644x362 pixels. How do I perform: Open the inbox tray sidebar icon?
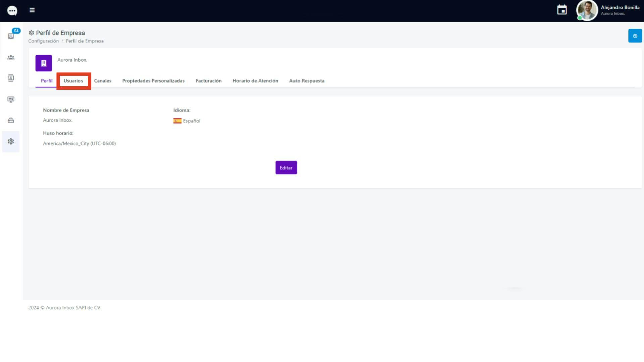(x=11, y=120)
